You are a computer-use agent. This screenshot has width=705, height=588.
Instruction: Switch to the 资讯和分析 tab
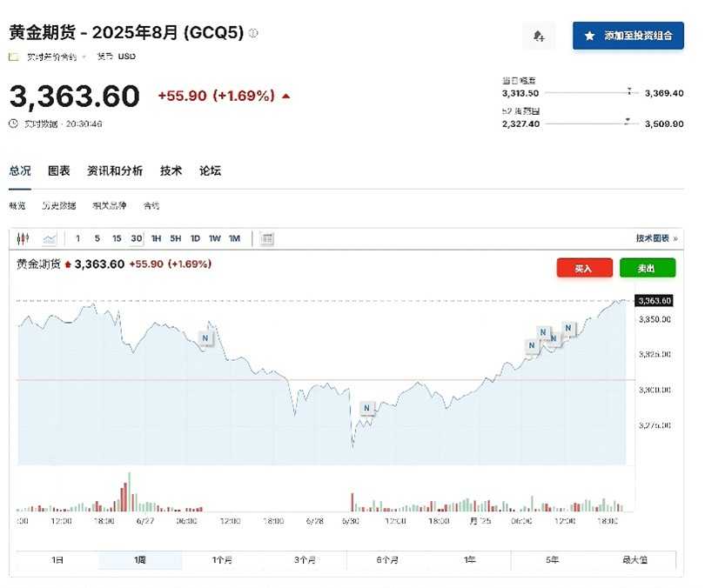(x=115, y=170)
